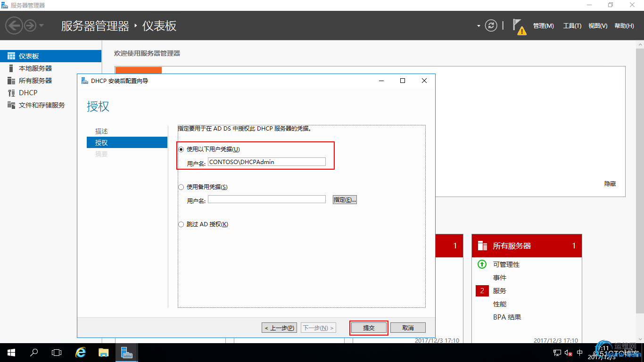Viewport: 644px width, 362px height.
Task: Click the Server Manager taskbar icon
Action: click(126, 353)
